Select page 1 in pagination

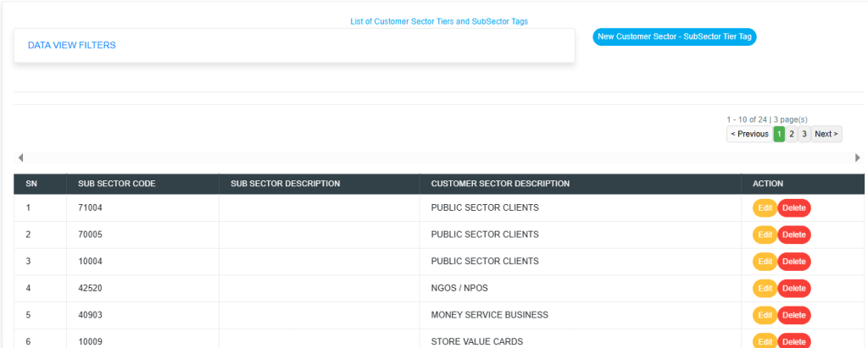pos(779,134)
